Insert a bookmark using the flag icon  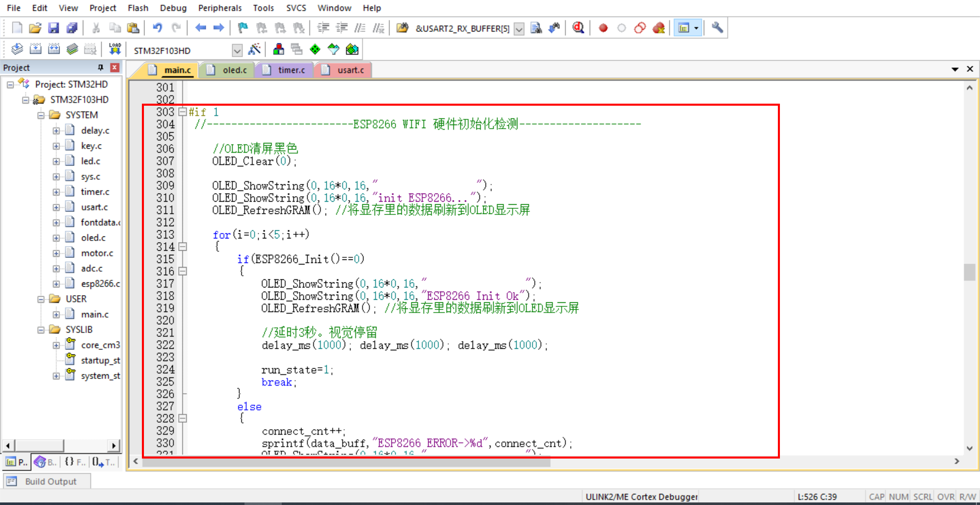[243, 28]
